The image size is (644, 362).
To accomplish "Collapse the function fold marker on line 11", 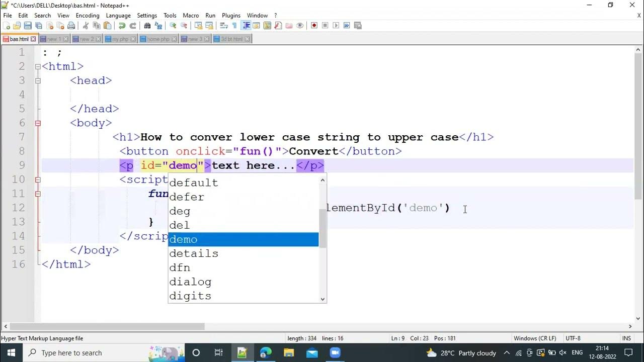I will tap(38, 194).
